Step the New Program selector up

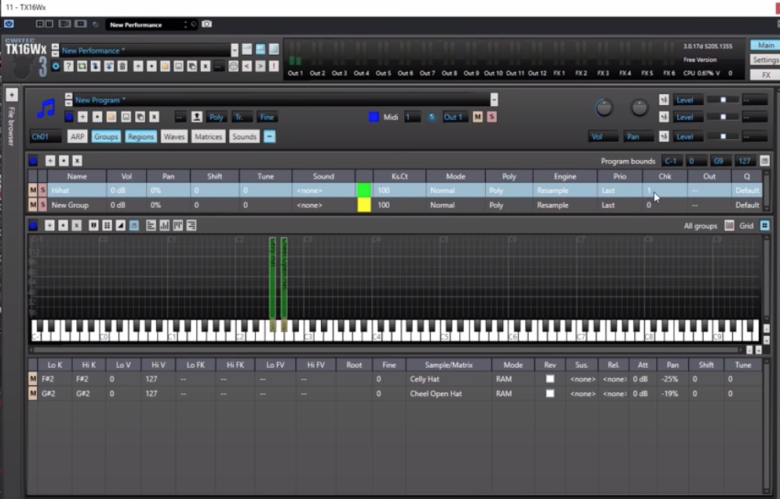tap(69, 97)
